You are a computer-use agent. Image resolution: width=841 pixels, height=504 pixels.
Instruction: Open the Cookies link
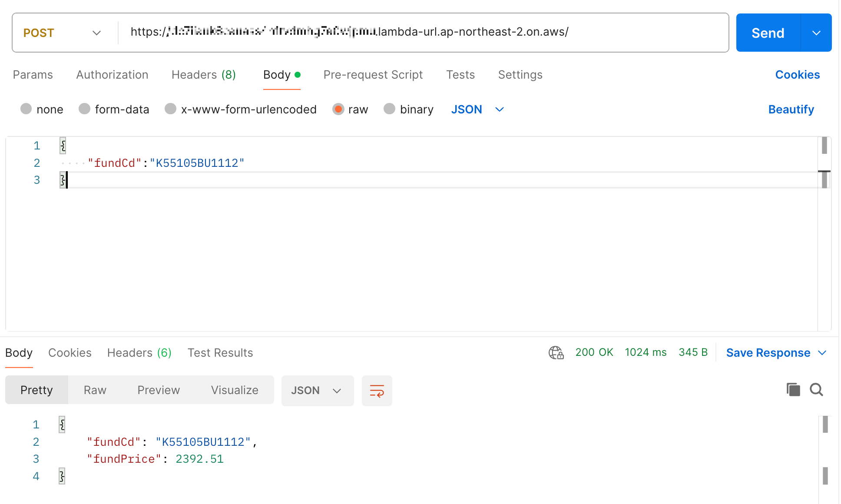click(x=797, y=75)
